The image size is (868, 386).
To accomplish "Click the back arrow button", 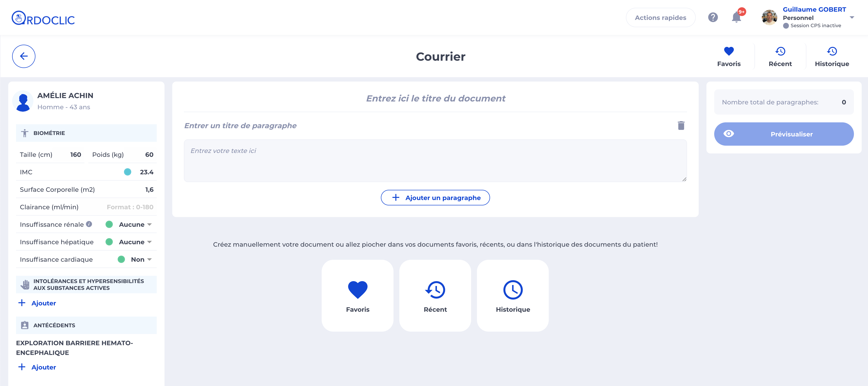I will pos(24,56).
